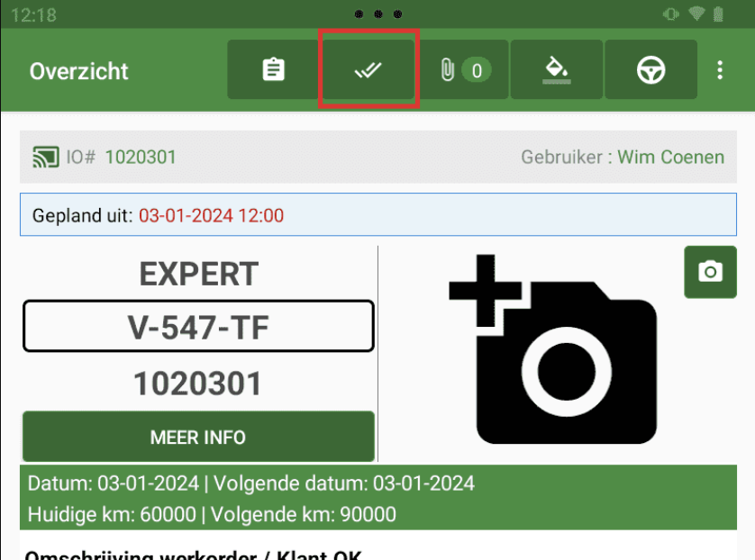Screen dimensions: 755x560
Task: Tap the paint bucket fill icon
Action: [x=557, y=69]
